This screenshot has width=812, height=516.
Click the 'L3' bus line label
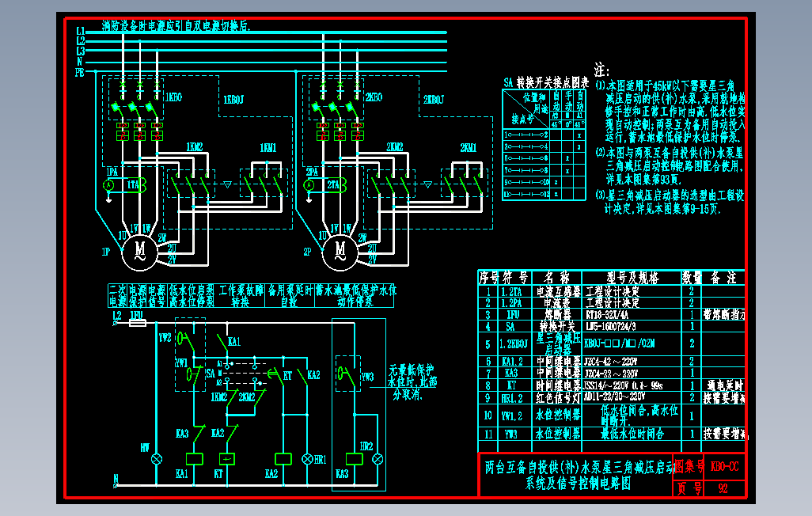tap(81, 51)
